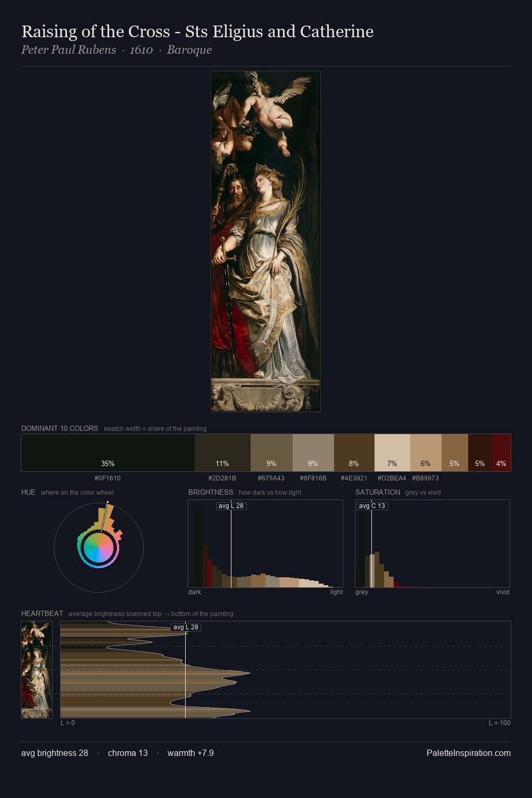Viewport: 532px width, 798px height.
Task: Click the hue color wheel chart
Action: click(x=99, y=547)
